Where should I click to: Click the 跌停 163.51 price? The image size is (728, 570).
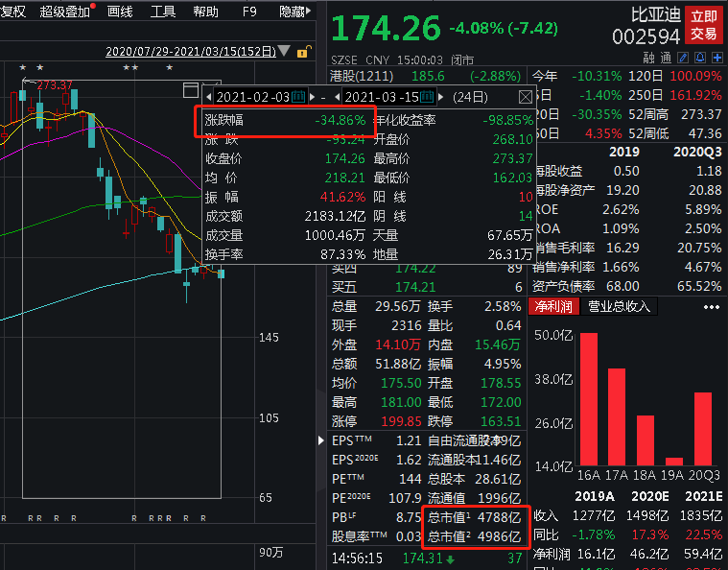coord(501,421)
